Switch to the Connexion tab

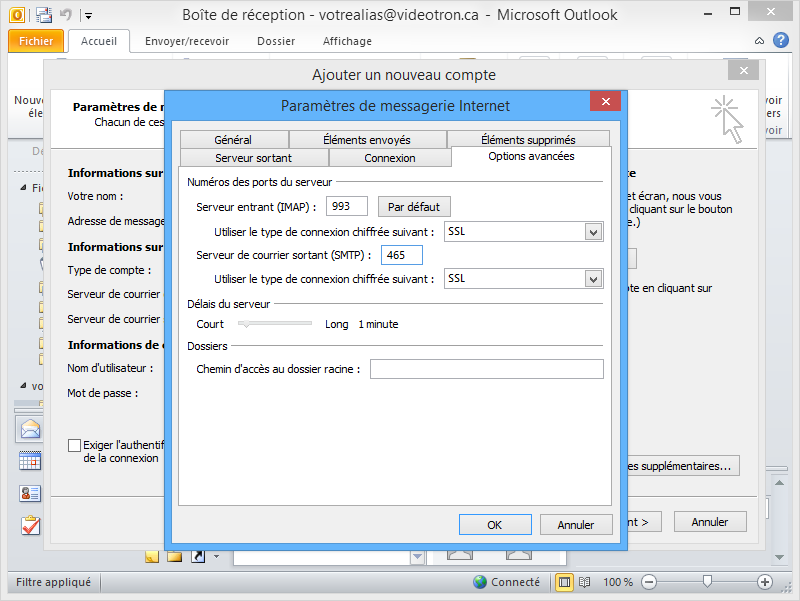click(x=390, y=158)
